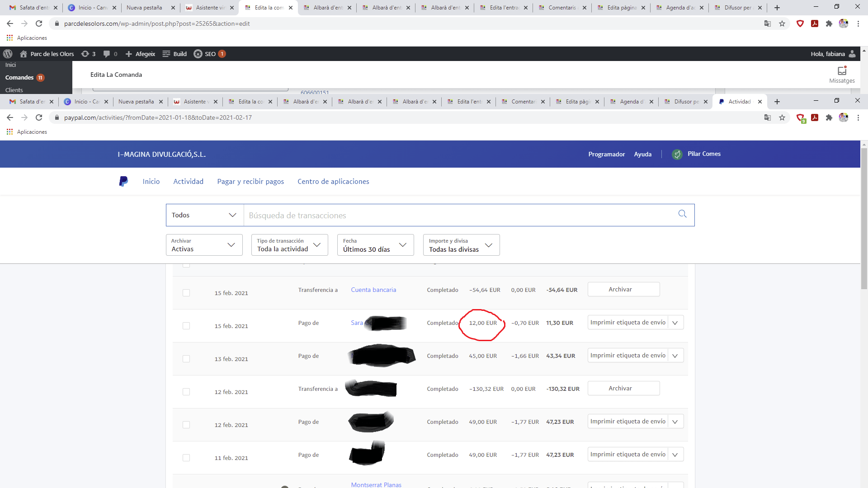Bookmark the PayPal page with star icon
868x488 pixels.
pos(782,117)
